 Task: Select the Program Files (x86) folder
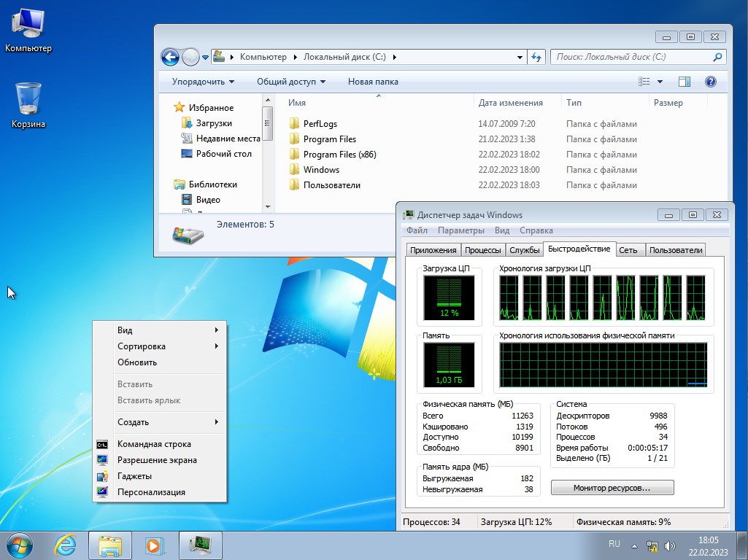[339, 155]
